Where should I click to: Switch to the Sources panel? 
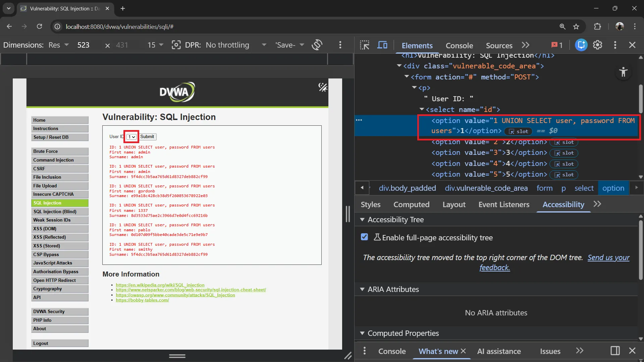499,45
